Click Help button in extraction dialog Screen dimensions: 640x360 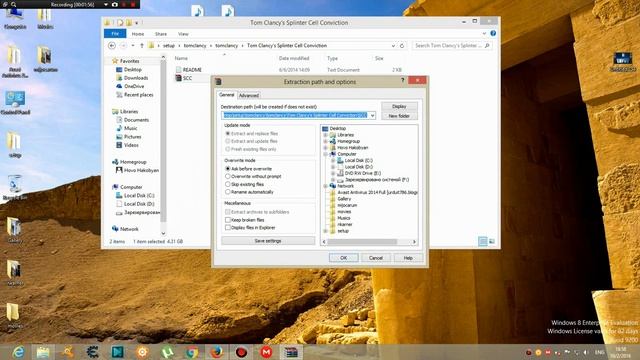408,258
